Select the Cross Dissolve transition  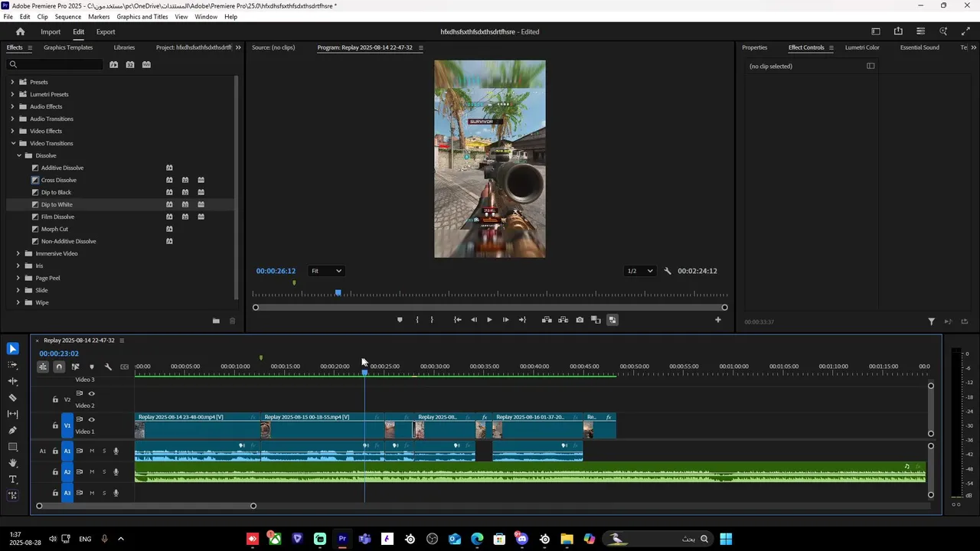click(59, 180)
